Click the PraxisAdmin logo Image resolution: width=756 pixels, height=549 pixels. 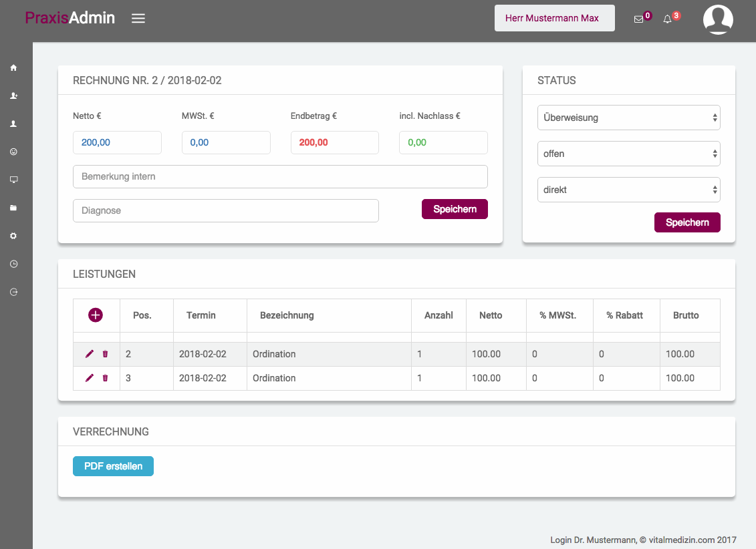click(x=70, y=18)
